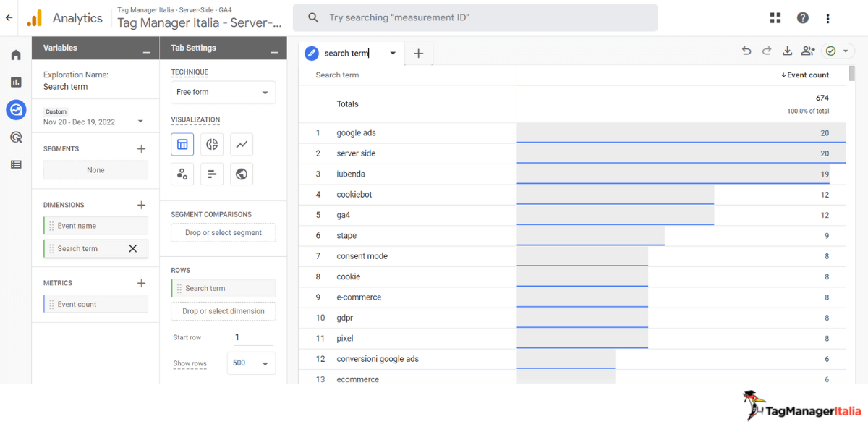
Task: Redo the exploration change
Action: pyautogui.click(x=767, y=51)
